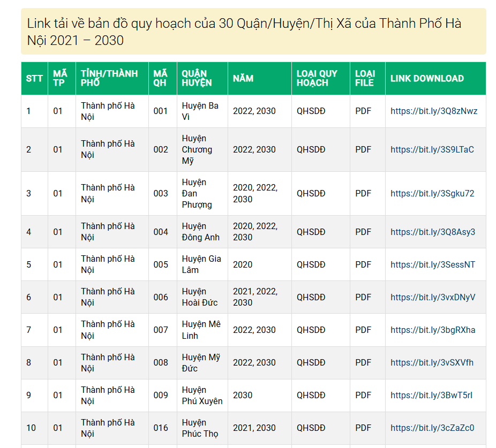The image size is (496, 448).
Task: Open the Huyện Mê Linh download link
Action: 432,330
